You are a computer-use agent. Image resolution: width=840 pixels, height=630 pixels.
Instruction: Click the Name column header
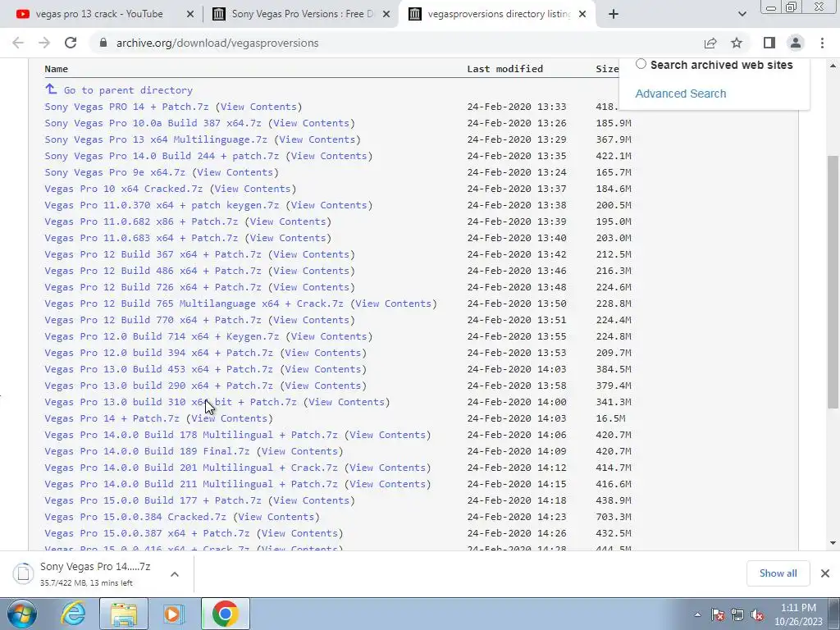pos(57,69)
